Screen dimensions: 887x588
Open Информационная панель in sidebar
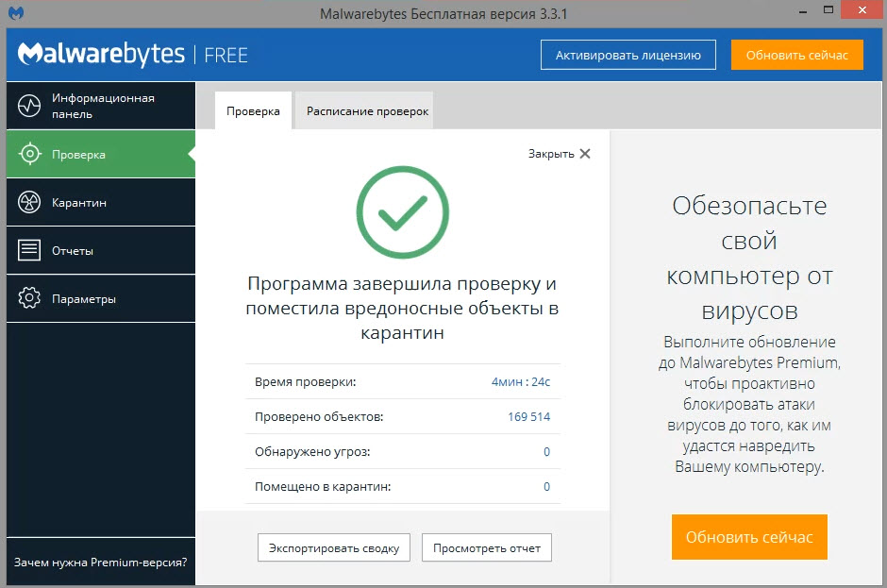(101, 106)
